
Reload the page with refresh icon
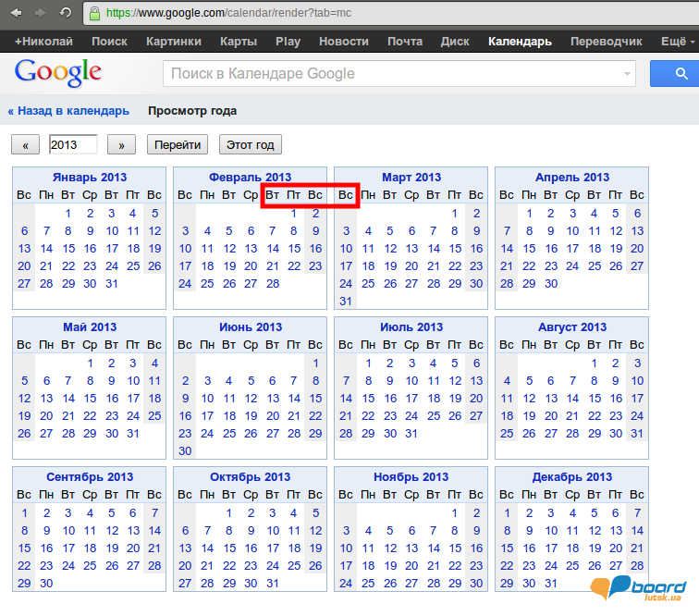(x=66, y=13)
